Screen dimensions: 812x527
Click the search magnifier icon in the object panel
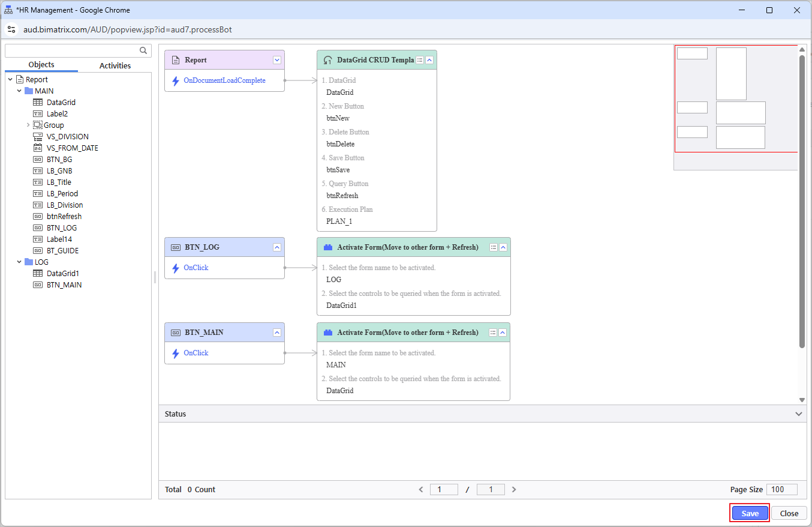tap(143, 50)
